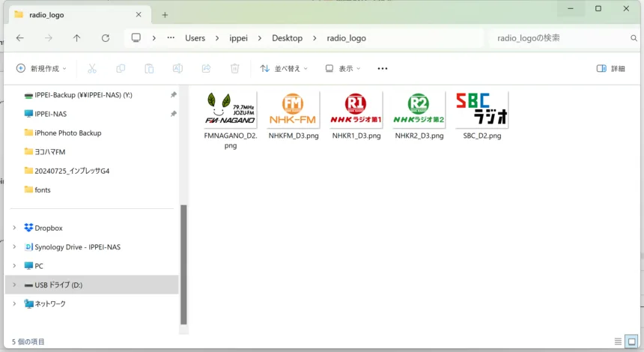The image size is (644, 352).
Task: Refresh the radio_logo folder view
Action: pyautogui.click(x=106, y=38)
